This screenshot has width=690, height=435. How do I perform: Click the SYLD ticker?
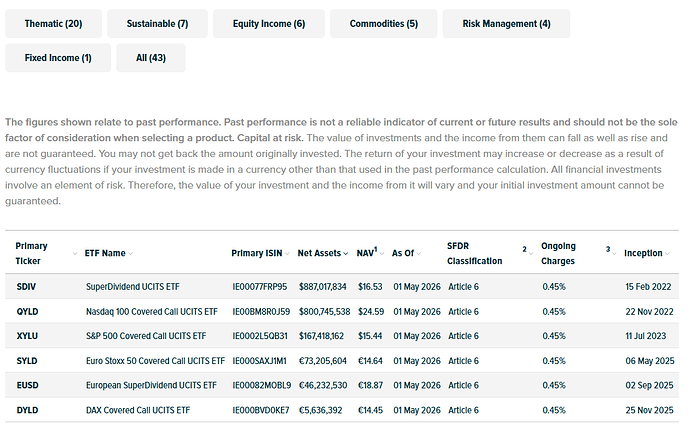tap(27, 361)
